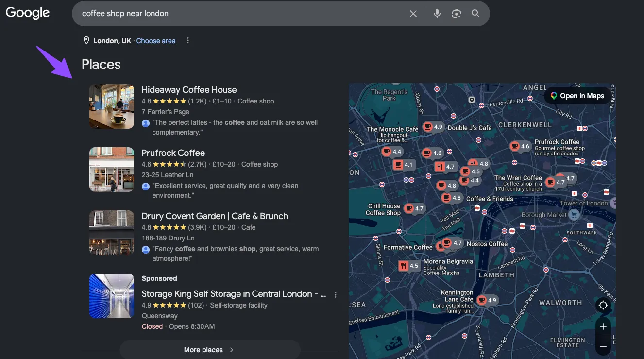
Task: Click the Tower of London map label
Action: pyautogui.click(x=584, y=203)
